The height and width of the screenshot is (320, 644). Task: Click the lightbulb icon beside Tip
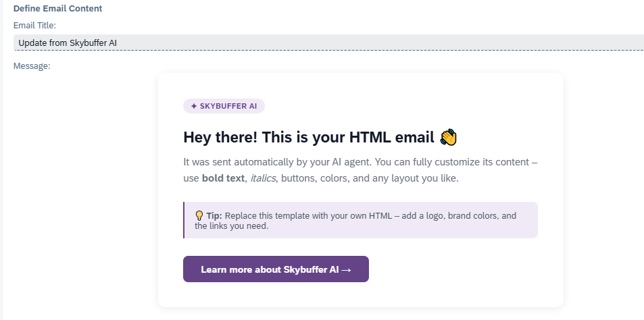[x=199, y=216]
